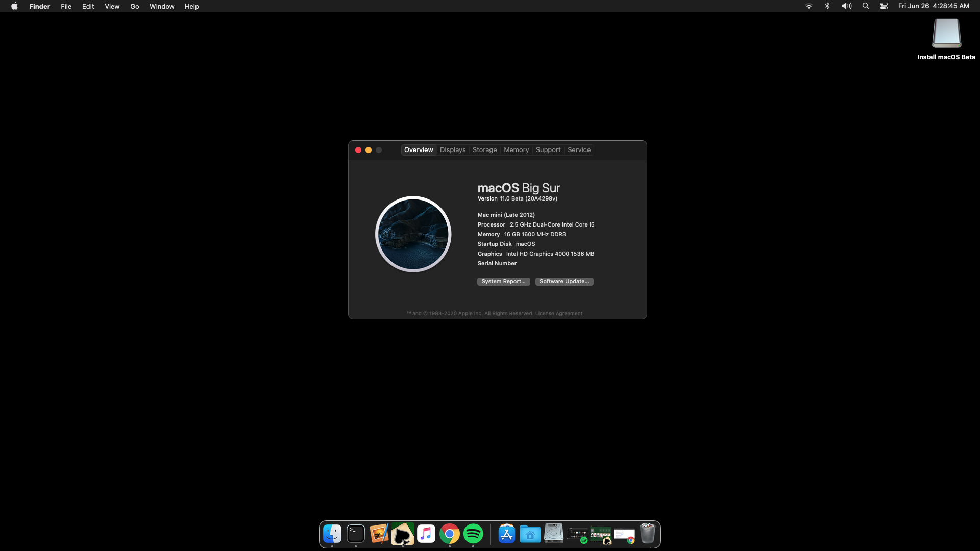This screenshot has height=551, width=980.
Task: Open the Support tab
Action: tap(548, 150)
